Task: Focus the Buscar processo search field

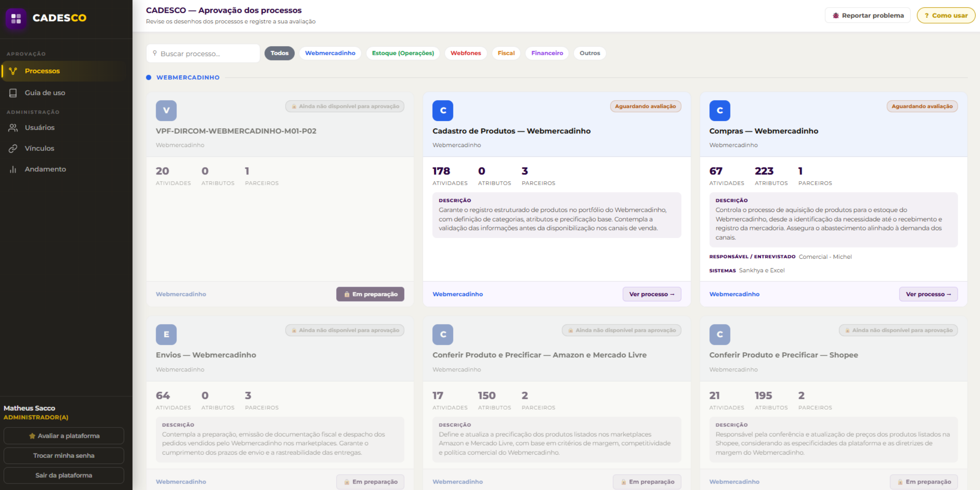Action: [203, 53]
